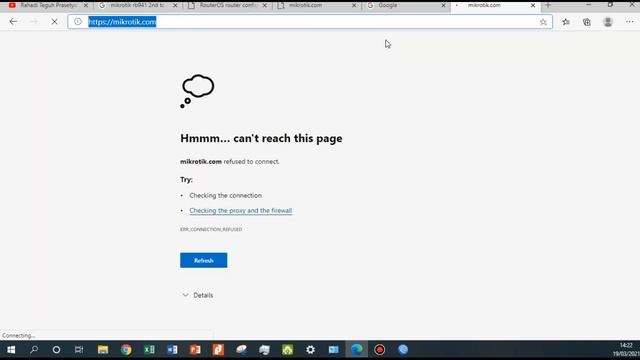640x360 pixels.
Task: Open a new tab
Action: pyautogui.click(x=548, y=5)
